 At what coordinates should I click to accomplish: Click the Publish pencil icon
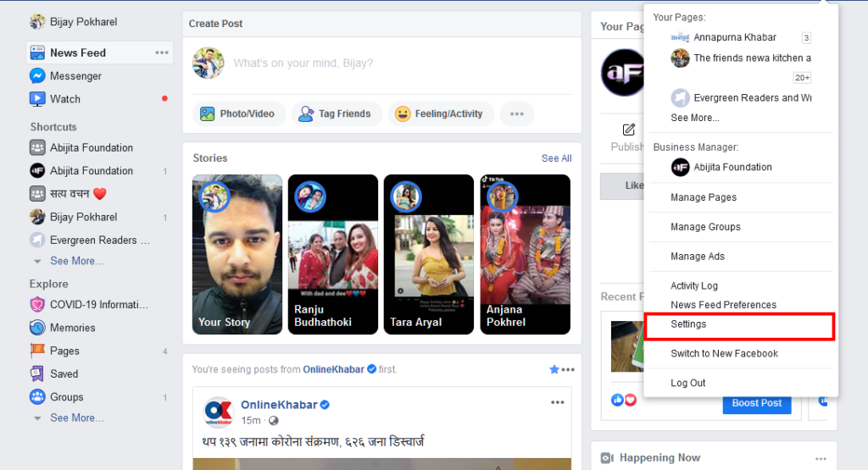click(x=628, y=130)
